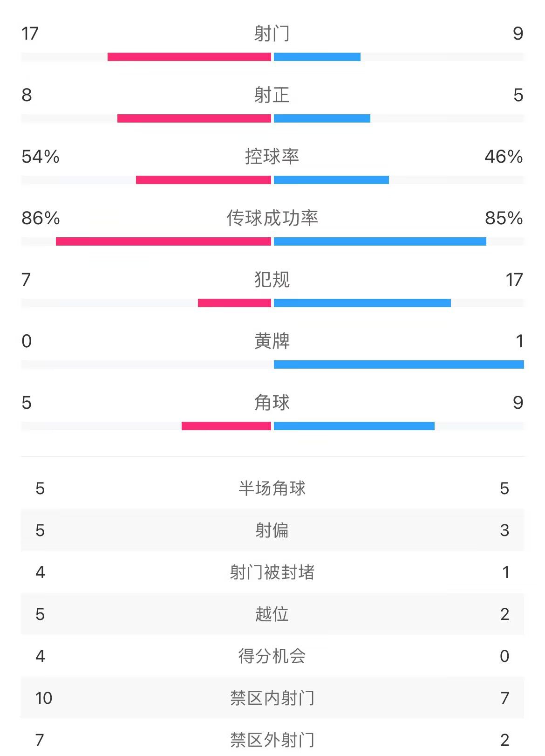Select the 控球率 possession label
This screenshot has width=545, height=756.
pyautogui.click(x=272, y=157)
